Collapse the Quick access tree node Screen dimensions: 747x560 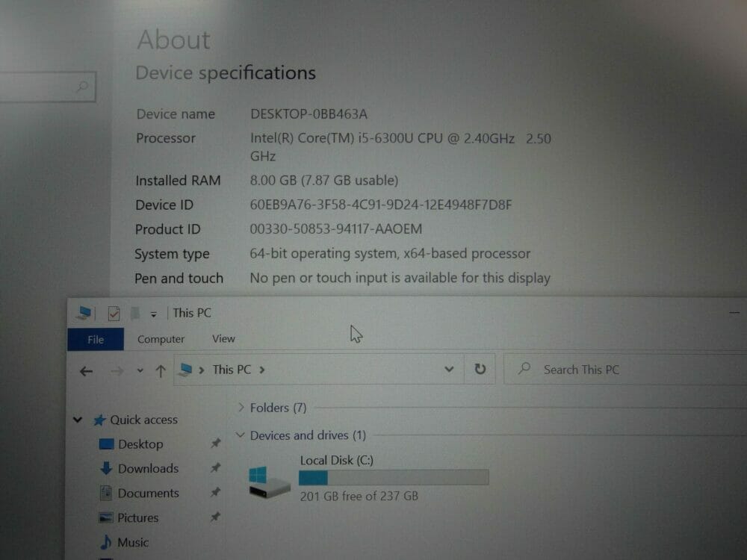click(x=78, y=420)
